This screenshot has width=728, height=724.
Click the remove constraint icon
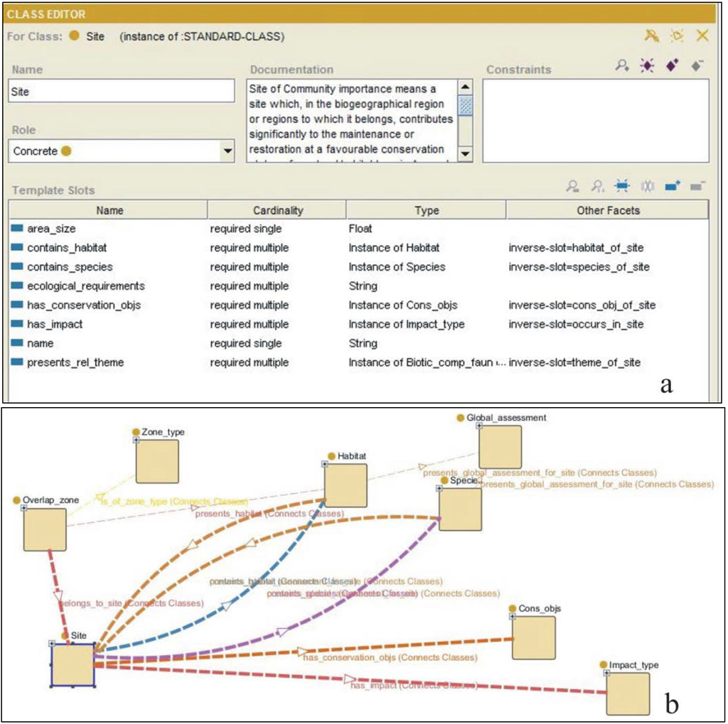click(x=697, y=66)
